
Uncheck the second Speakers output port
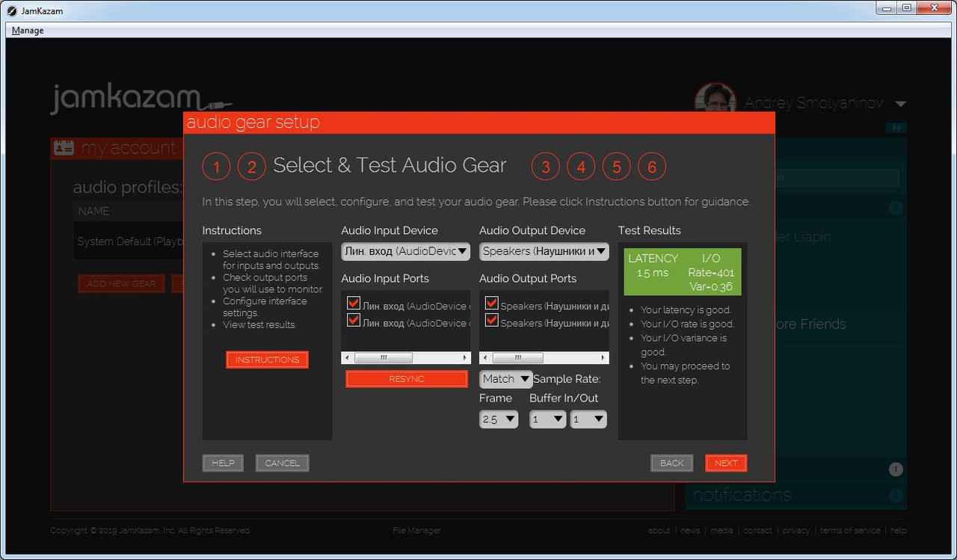(x=492, y=321)
